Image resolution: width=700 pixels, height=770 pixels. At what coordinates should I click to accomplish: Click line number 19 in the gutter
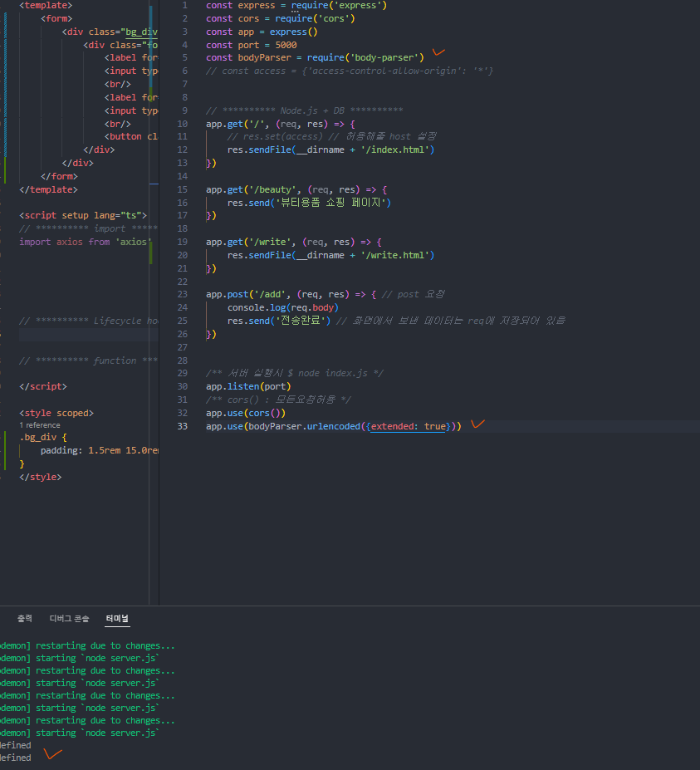click(183, 242)
